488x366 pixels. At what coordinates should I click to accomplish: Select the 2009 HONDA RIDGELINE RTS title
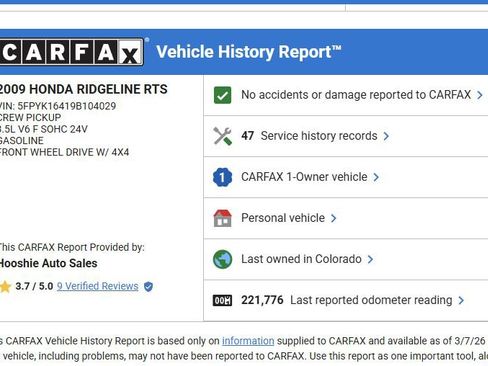pyautogui.click(x=83, y=89)
